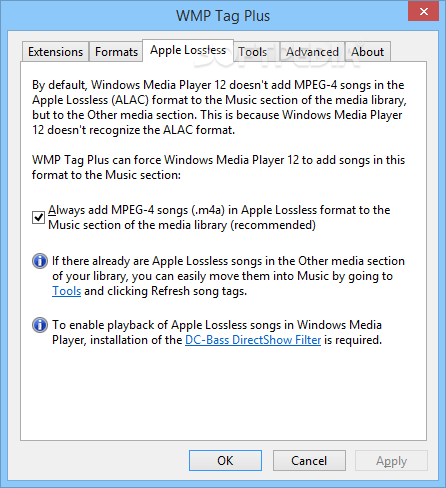Go to the Tools tab
The height and width of the screenshot is (488, 446).
point(256,52)
